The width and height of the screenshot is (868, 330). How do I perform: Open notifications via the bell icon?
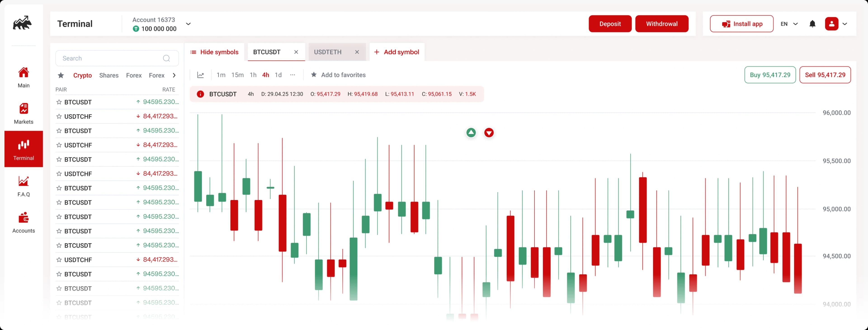[x=813, y=24]
